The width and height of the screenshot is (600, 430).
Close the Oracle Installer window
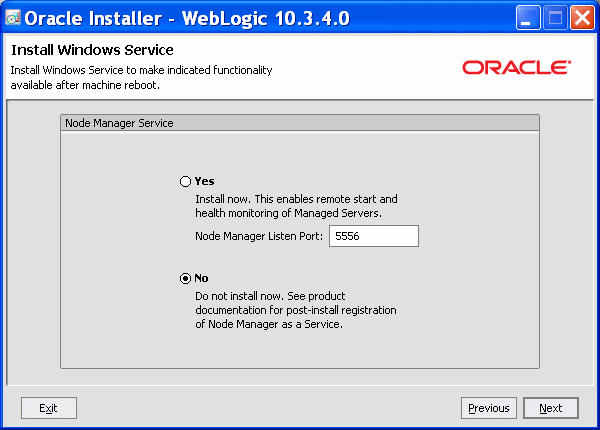[582, 18]
